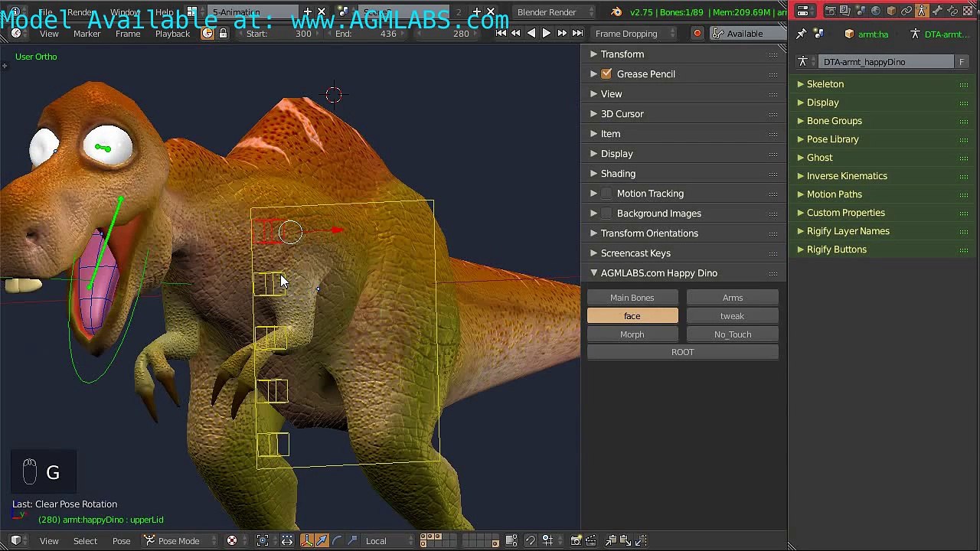980x551 pixels.
Task: Open World properties tab
Action: click(876, 11)
